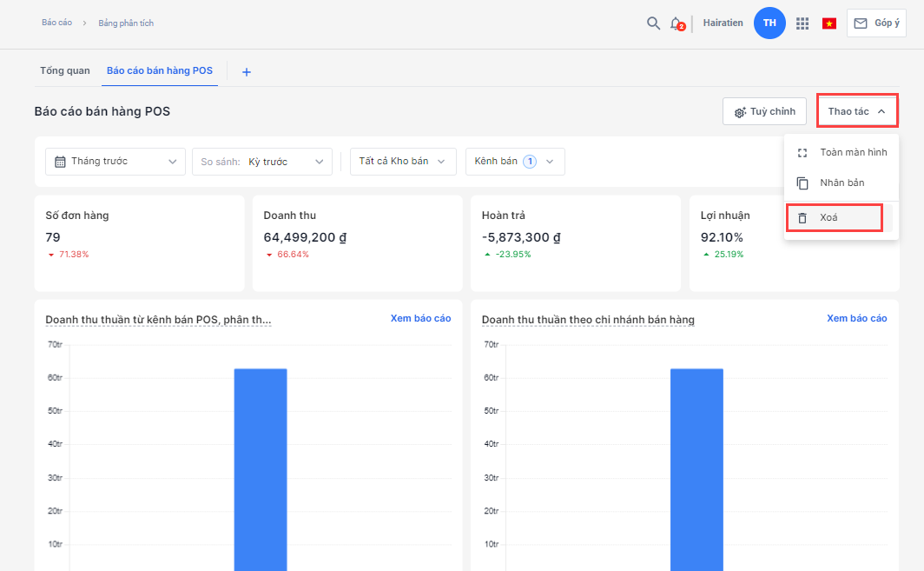Image resolution: width=924 pixels, height=571 pixels.
Task: Open the notifications bell
Action: (x=676, y=23)
